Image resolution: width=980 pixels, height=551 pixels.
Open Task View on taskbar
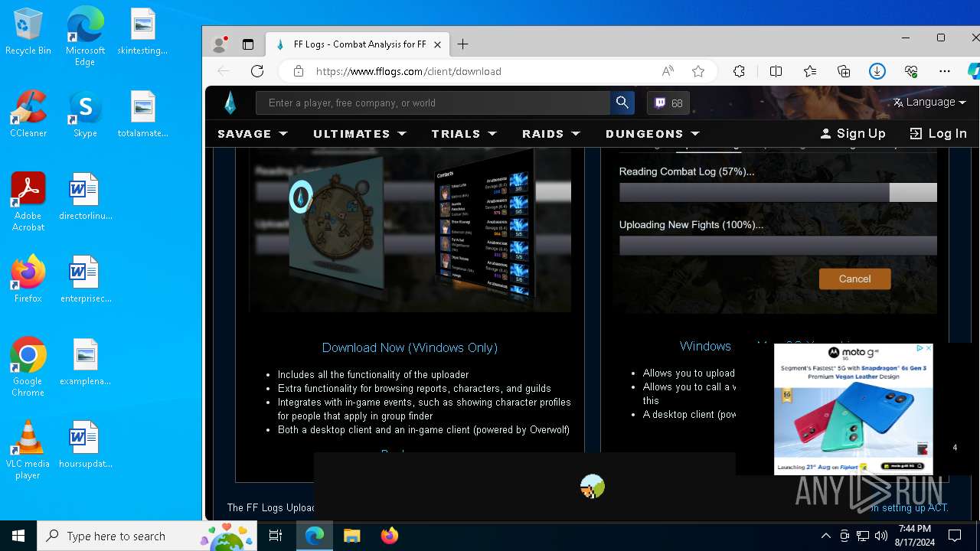(x=276, y=536)
